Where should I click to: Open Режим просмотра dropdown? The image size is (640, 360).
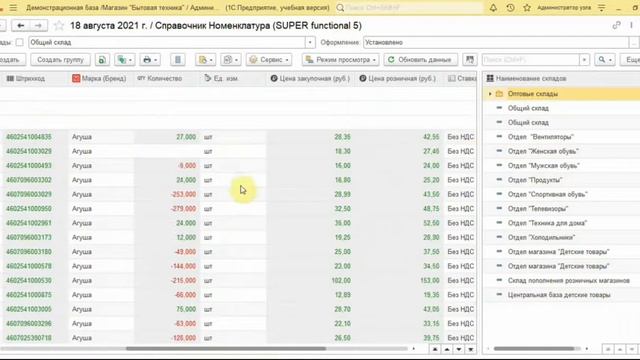click(340, 60)
